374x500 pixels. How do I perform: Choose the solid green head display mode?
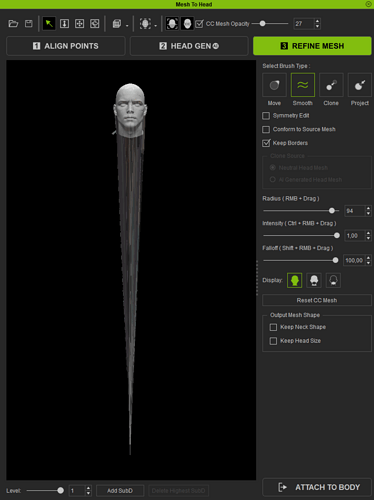point(295,280)
